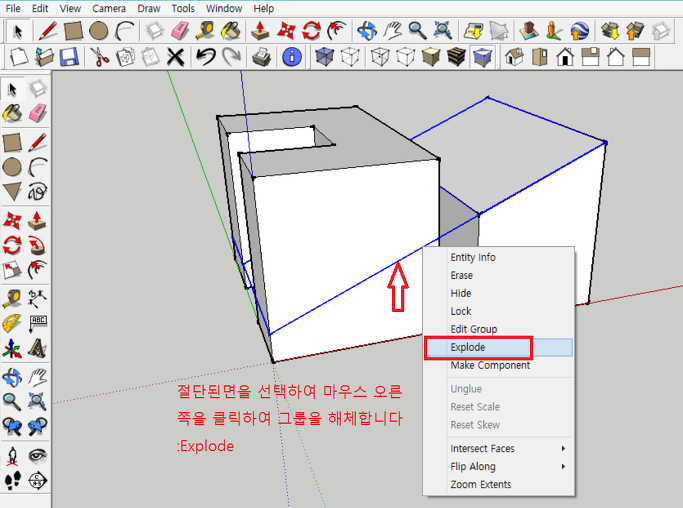Click Zoom Extents icon in top toolbar
The image size is (683, 508).
point(443,31)
